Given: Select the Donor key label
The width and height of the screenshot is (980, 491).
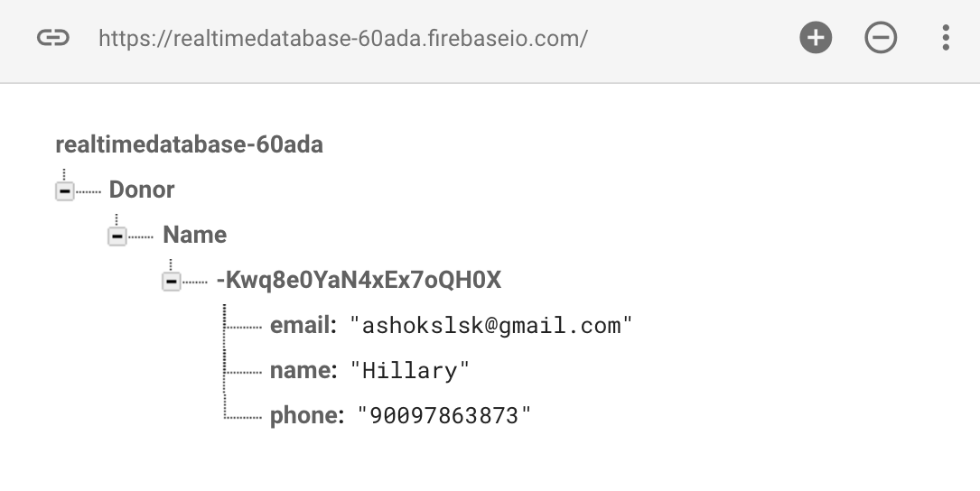Looking at the screenshot, I should click(142, 190).
